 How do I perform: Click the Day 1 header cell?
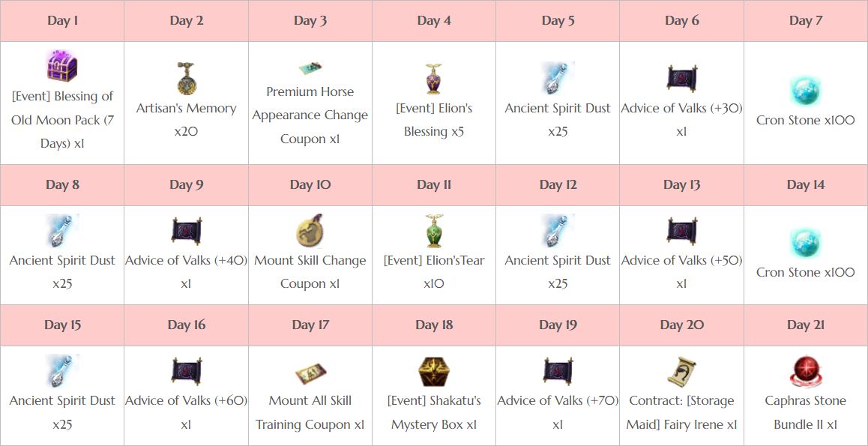pos(62,21)
